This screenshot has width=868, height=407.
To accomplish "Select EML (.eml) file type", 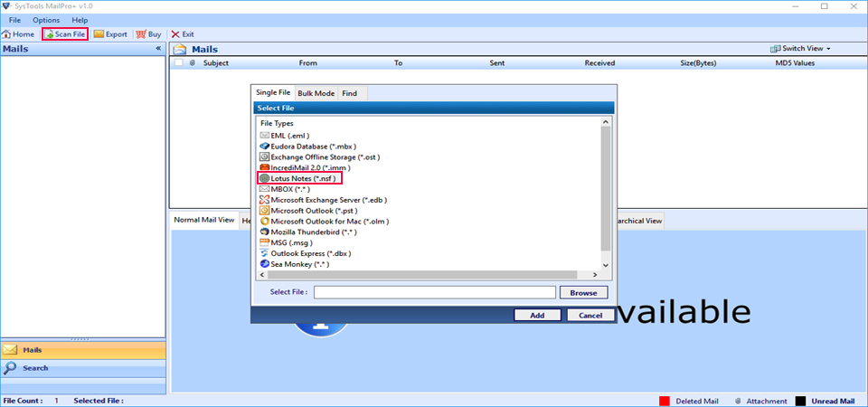I will pyautogui.click(x=285, y=136).
